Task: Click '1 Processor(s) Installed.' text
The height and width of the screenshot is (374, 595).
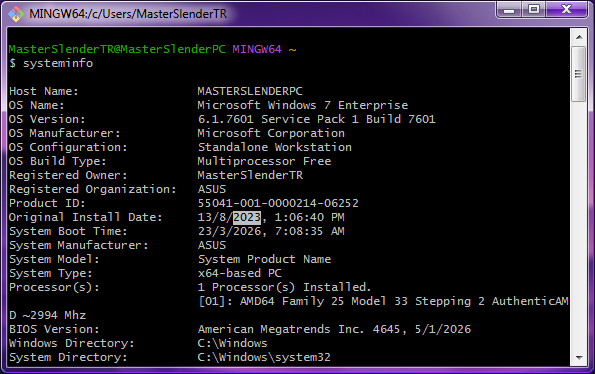Action: pyautogui.click(x=284, y=287)
